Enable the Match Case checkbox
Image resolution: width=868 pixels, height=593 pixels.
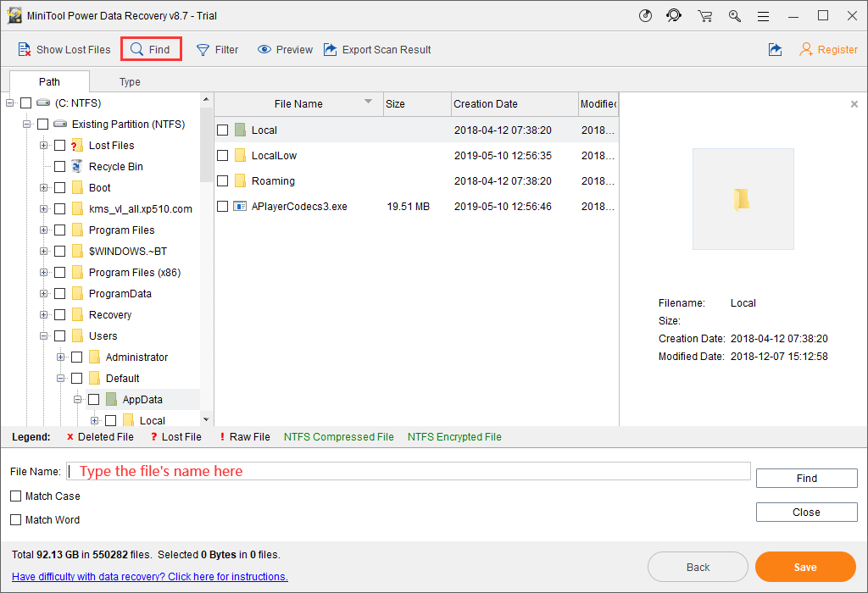(x=16, y=496)
